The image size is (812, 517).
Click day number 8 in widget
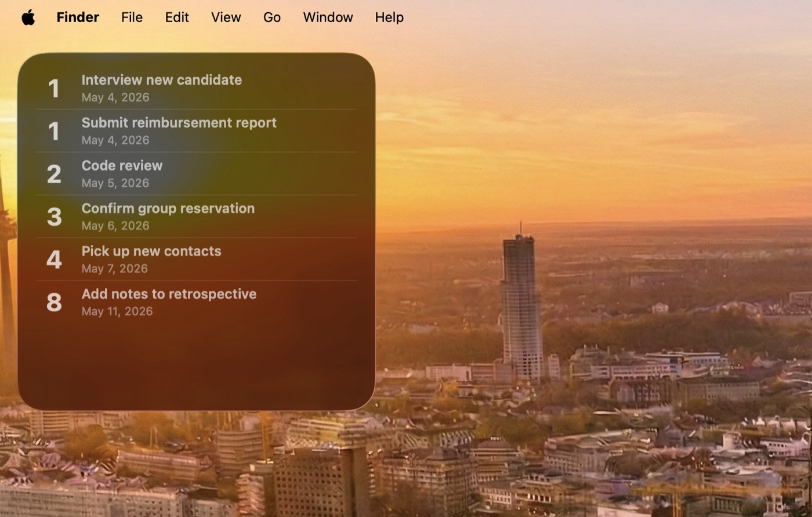(x=54, y=302)
